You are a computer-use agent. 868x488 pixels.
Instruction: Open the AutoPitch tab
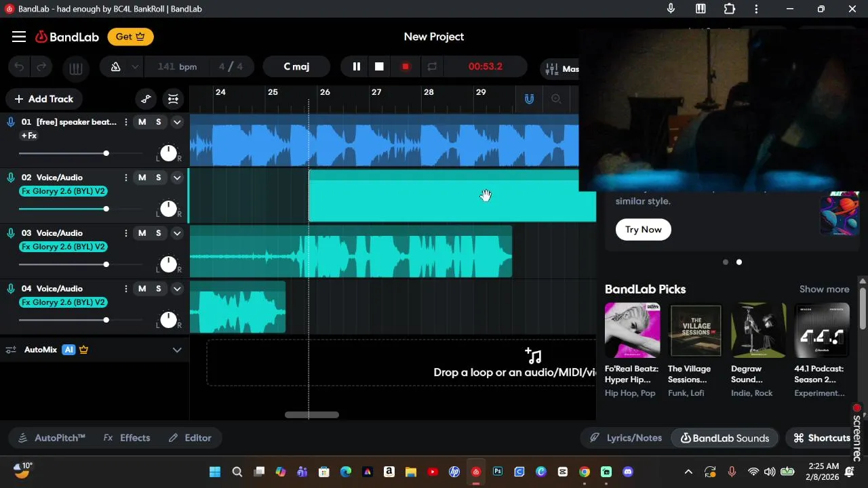pos(52,438)
